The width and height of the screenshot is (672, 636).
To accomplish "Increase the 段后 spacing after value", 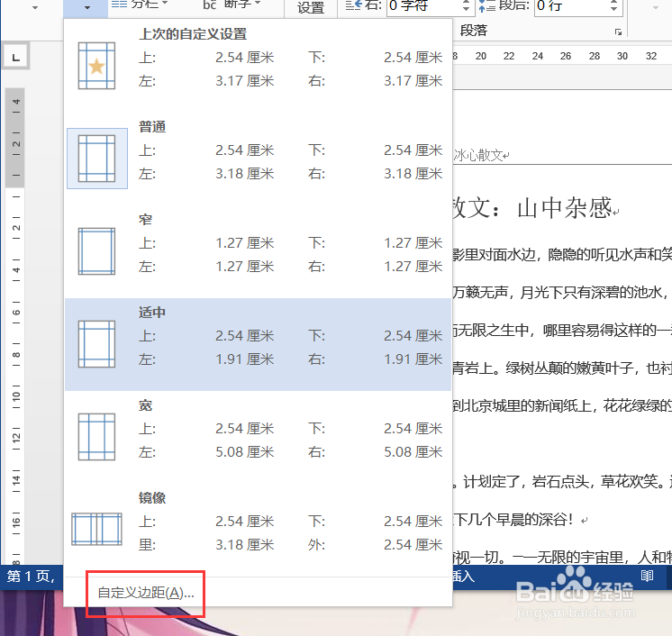I will coord(614,3).
